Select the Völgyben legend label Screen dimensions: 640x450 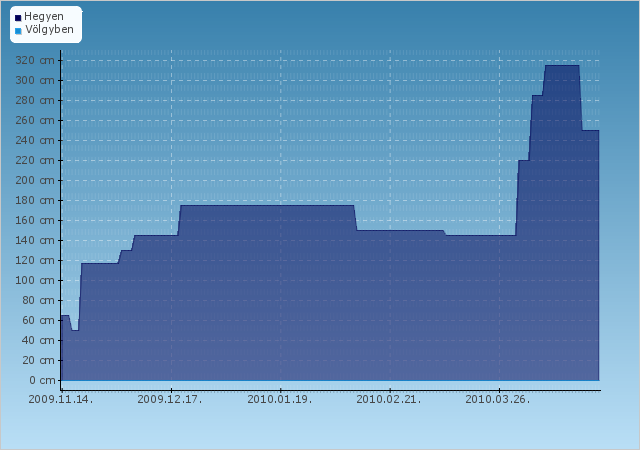(49, 29)
